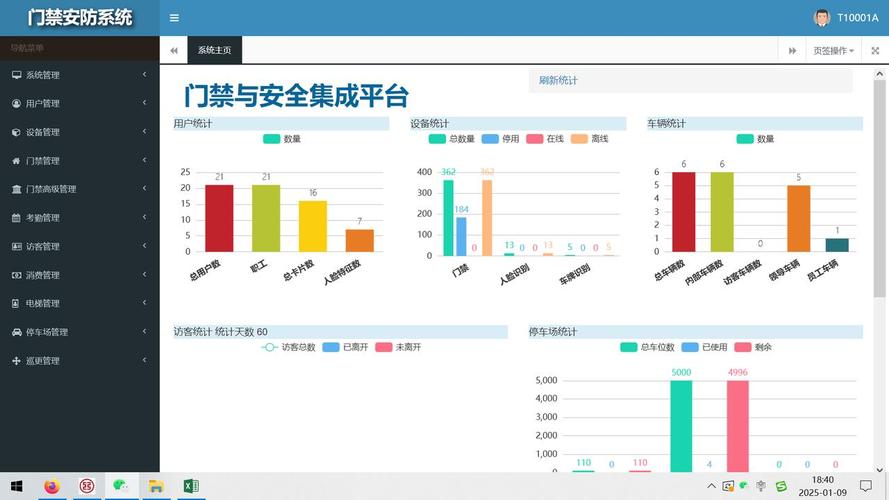889x500 pixels.
Task: Toggle fullscreen with the expand icon
Action: 875,50
